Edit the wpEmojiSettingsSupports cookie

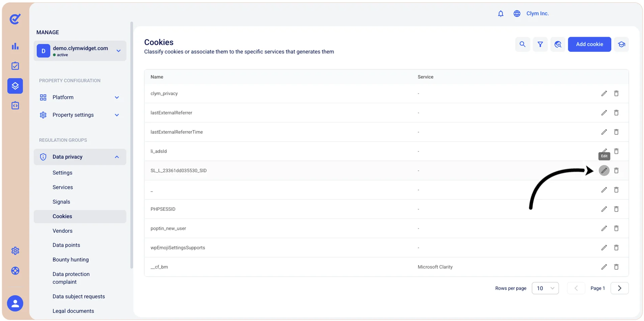[604, 248]
